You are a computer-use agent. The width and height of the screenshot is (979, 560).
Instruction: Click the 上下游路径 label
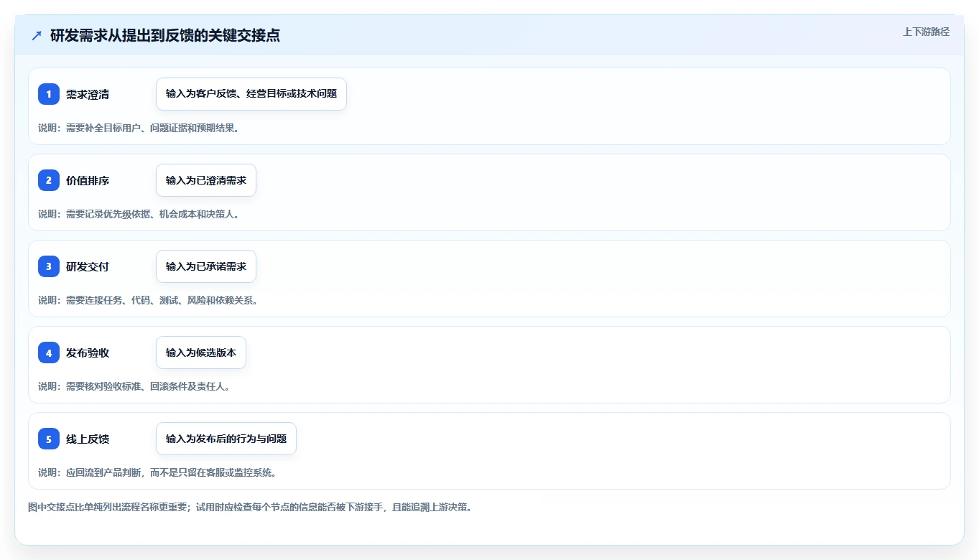click(926, 32)
